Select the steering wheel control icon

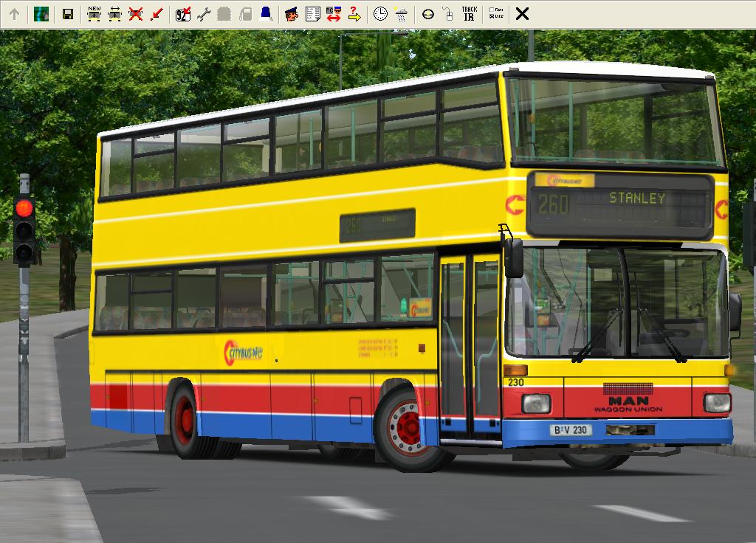tap(427, 15)
